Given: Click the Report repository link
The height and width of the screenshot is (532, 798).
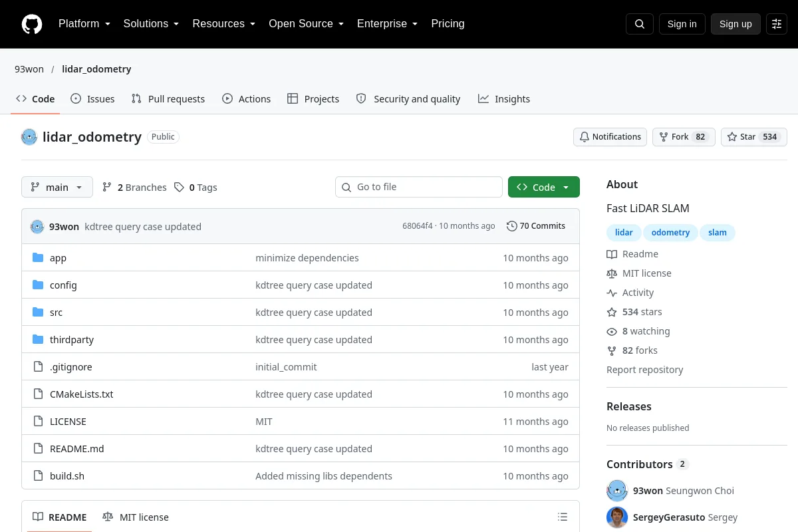Looking at the screenshot, I should tap(645, 370).
